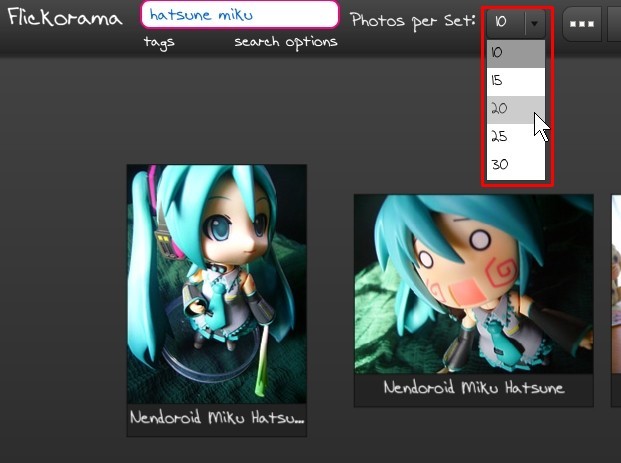Open the portrait Nendoroid Miku standing photo
Viewport: 621px width, 463px height.
tap(217, 284)
